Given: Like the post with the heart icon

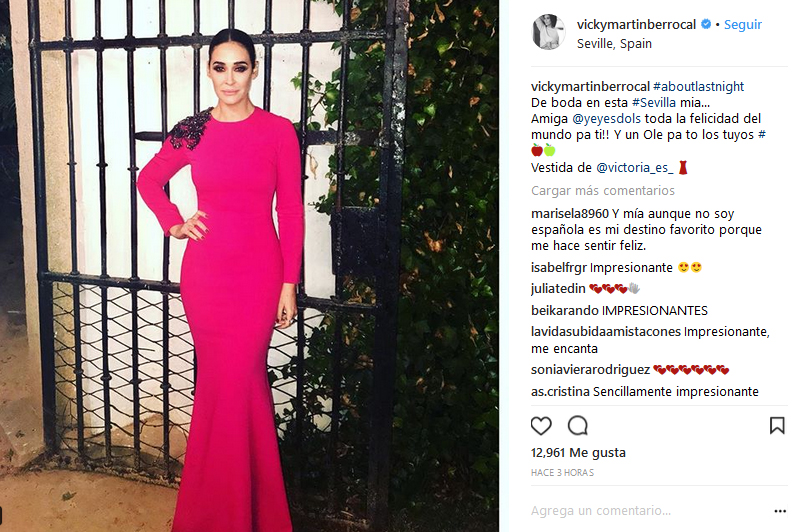Looking at the screenshot, I should [541, 426].
